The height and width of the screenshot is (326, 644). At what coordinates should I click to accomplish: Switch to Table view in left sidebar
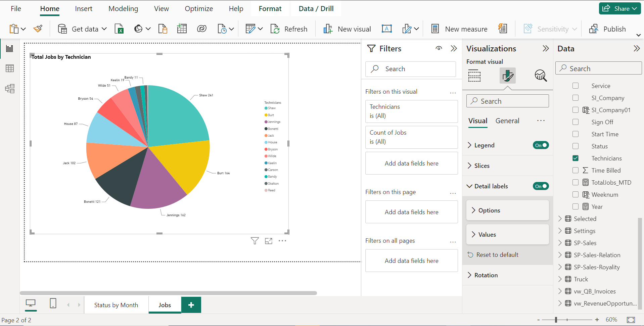10,68
